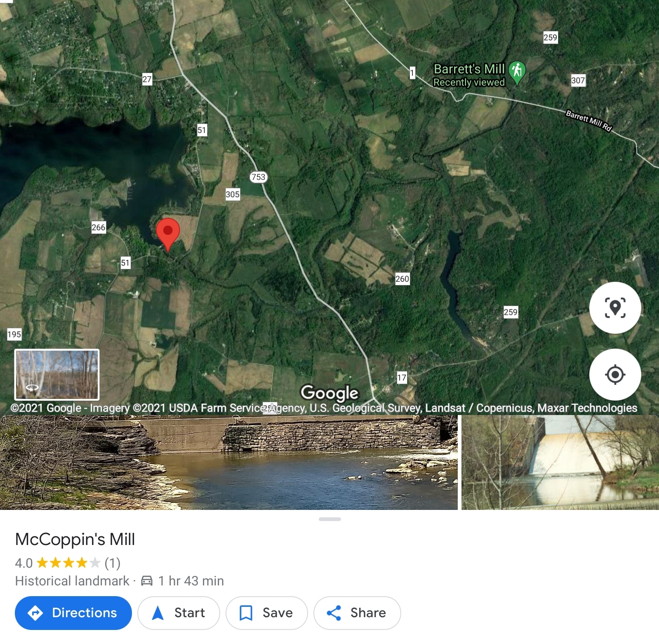This screenshot has width=659, height=644.
Task: Expand the place details drag handle
Action: (x=329, y=519)
